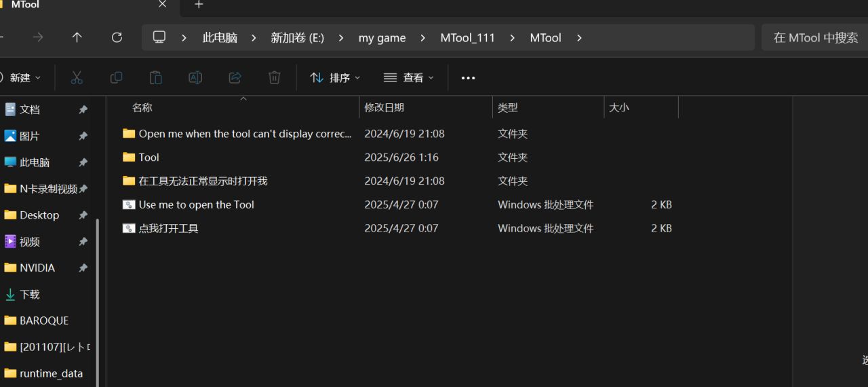The height and width of the screenshot is (387, 868).
Task: Select the file 点我打开工具
Action: point(169,228)
